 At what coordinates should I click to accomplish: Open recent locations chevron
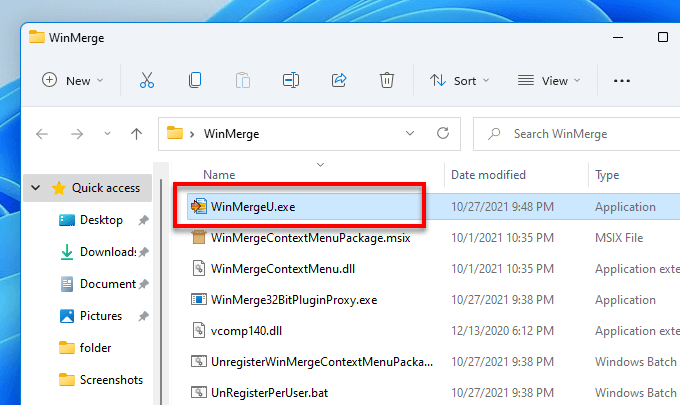click(x=107, y=134)
